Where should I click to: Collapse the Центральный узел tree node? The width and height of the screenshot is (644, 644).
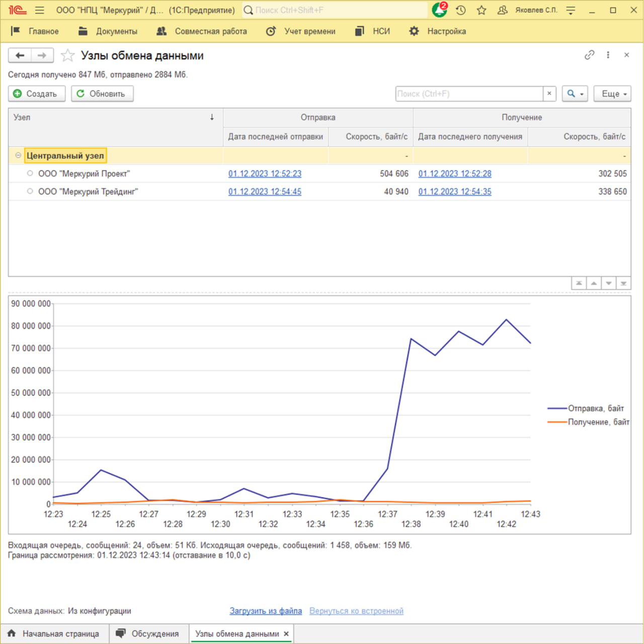click(18, 155)
